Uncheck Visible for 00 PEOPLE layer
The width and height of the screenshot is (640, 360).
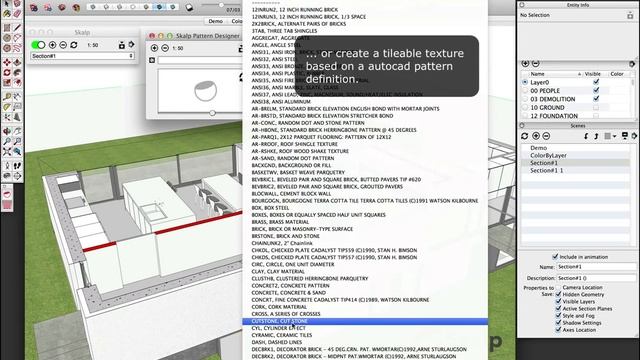click(596, 90)
